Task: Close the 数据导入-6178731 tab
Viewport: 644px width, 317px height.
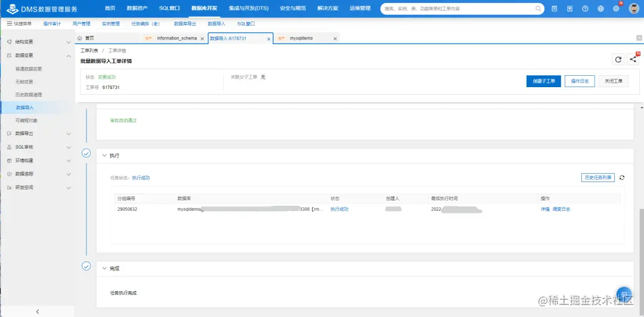Action: pos(269,39)
